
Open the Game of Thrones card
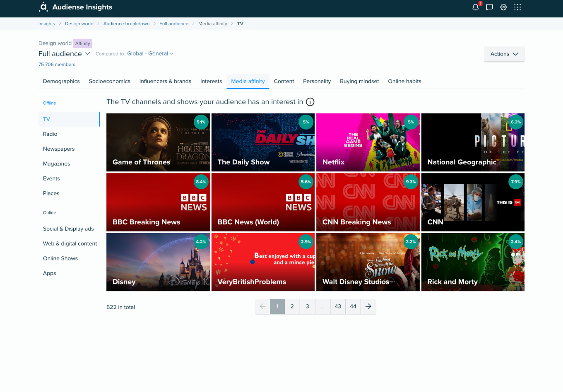pos(158,142)
